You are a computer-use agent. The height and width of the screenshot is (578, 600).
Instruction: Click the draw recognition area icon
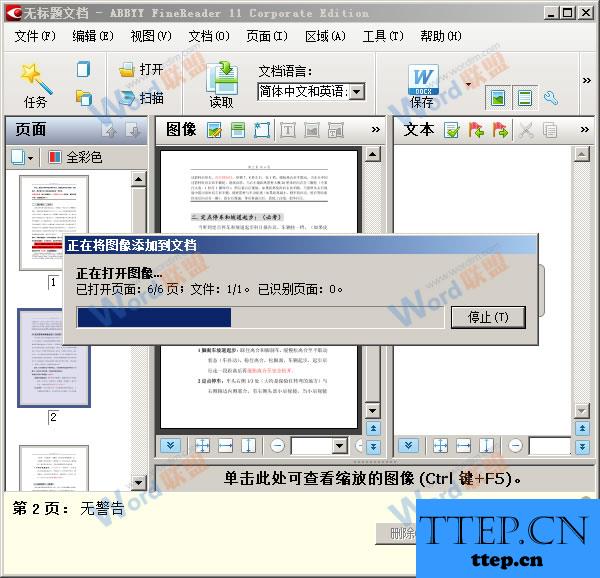click(x=262, y=130)
